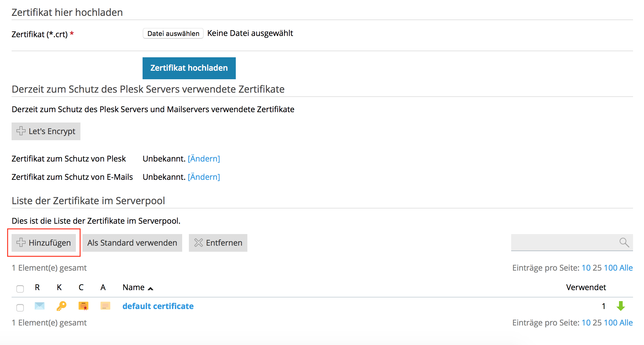Set bottom entries per page to 100
This screenshot has height=345, width=644.
click(x=610, y=323)
